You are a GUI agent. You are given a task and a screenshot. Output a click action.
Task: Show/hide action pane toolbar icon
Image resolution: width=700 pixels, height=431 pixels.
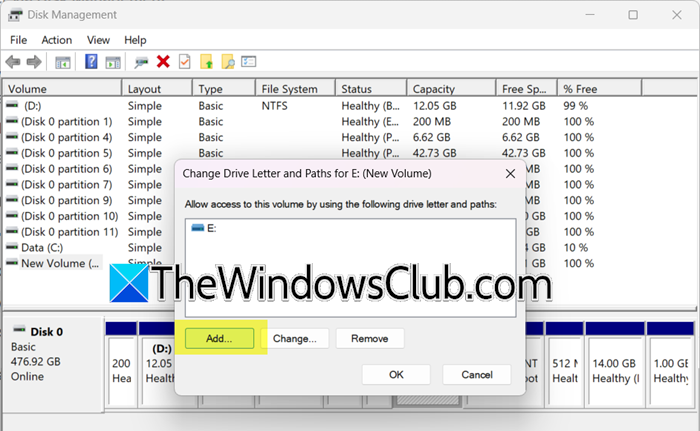tap(113, 62)
